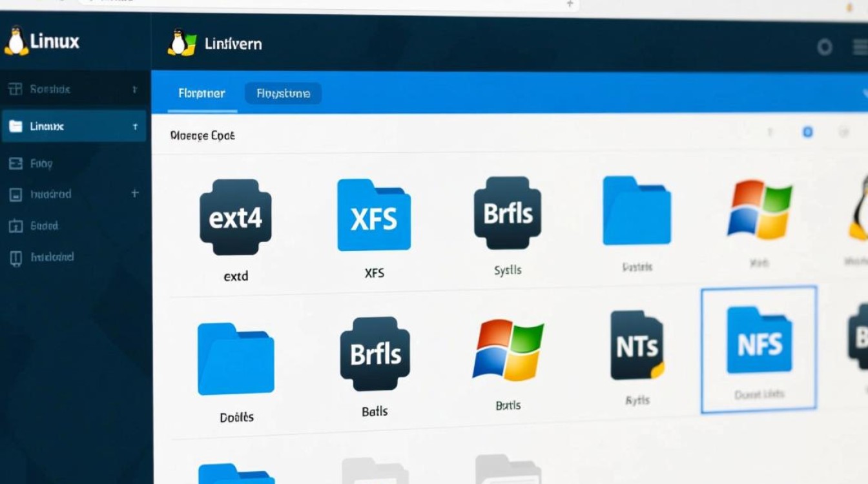Select the ext4 filesystem icon
868x484 pixels.
pyautogui.click(x=235, y=216)
